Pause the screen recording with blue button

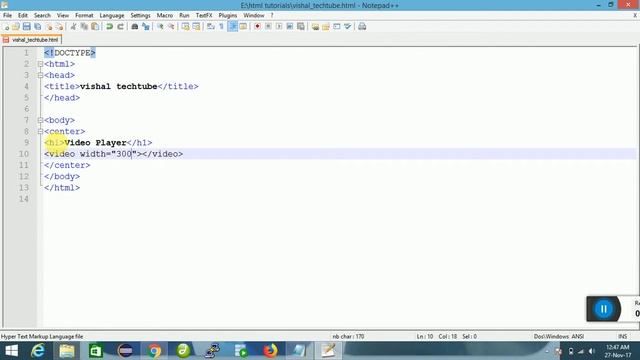coord(603,309)
